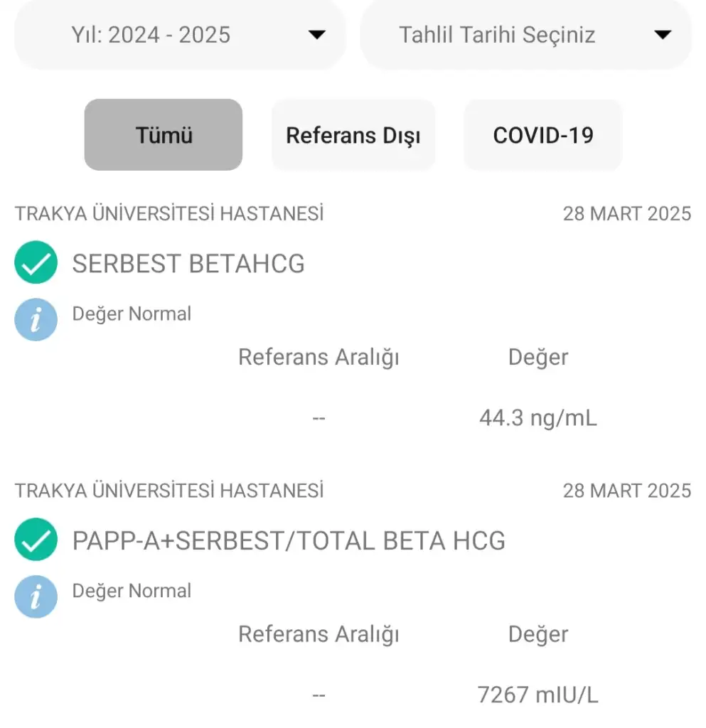This screenshot has height=728, width=706.
Task: Expand year selector using its arrow
Action: point(317,35)
